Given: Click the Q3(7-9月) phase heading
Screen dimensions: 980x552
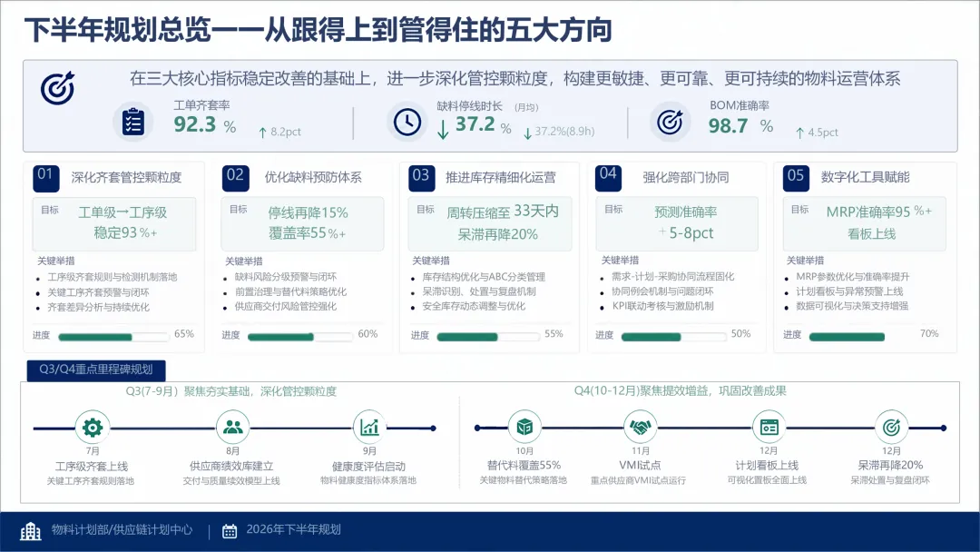Looking at the screenshot, I should tap(231, 391).
